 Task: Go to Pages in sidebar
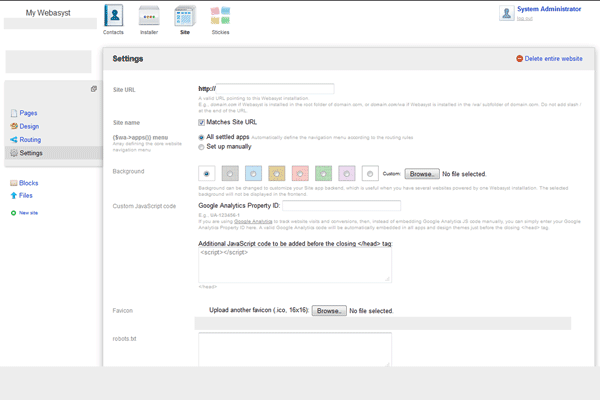tap(28, 114)
